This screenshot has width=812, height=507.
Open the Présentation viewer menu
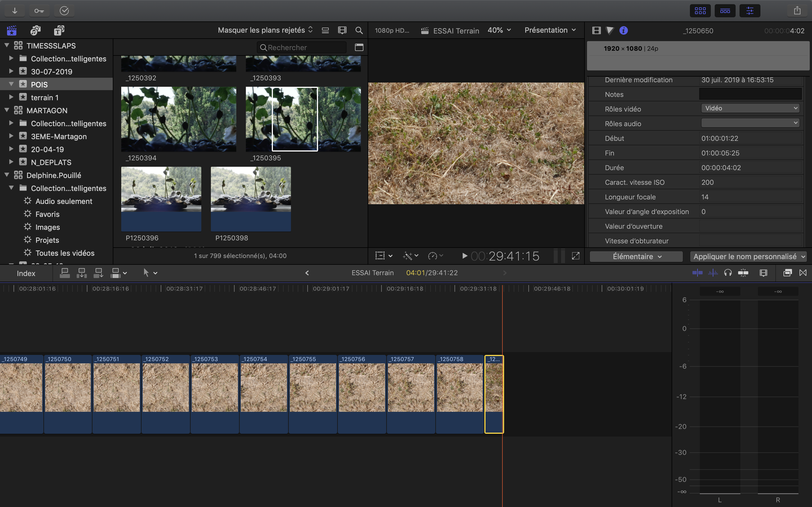pyautogui.click(x=550, y=30)
